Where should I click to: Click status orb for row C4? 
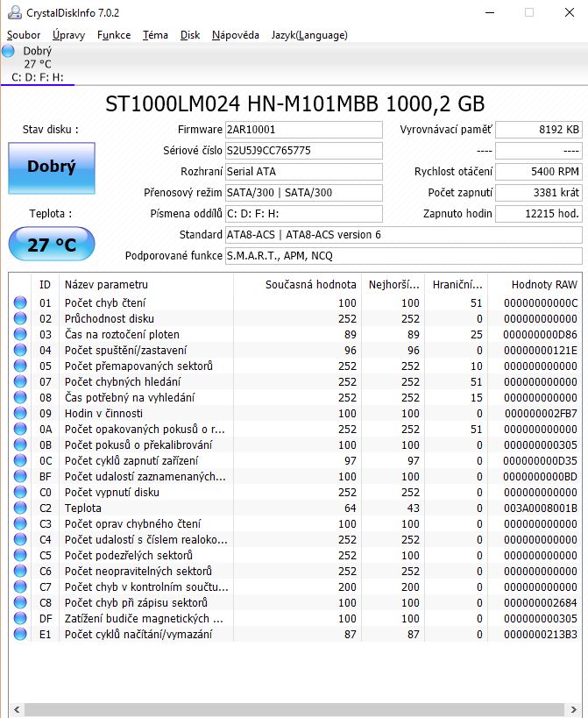(x=20, y=539)
